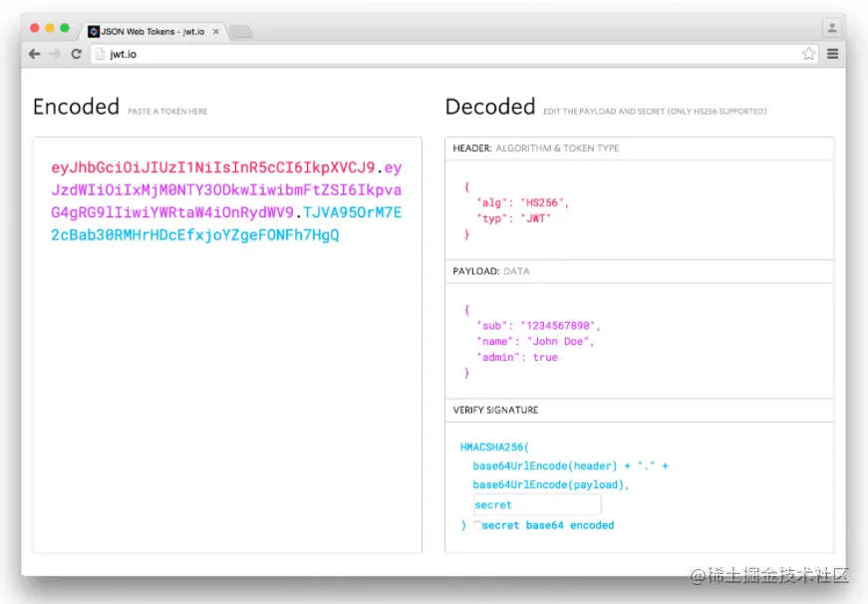Click the VERIFY SIGNATURE section label

click(x=495, y=411)
